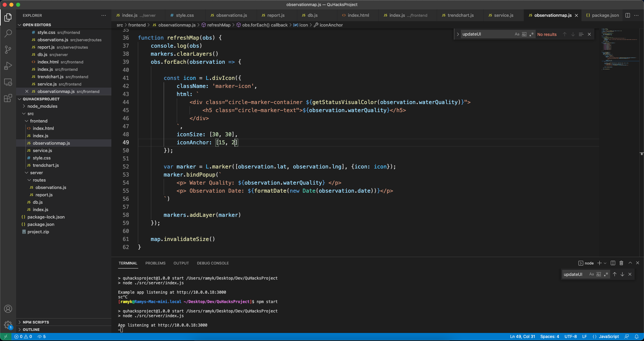The height and width of the screenshot is (341, 644).
Task: Click the split editor right icon
Action: coord(628,15)
